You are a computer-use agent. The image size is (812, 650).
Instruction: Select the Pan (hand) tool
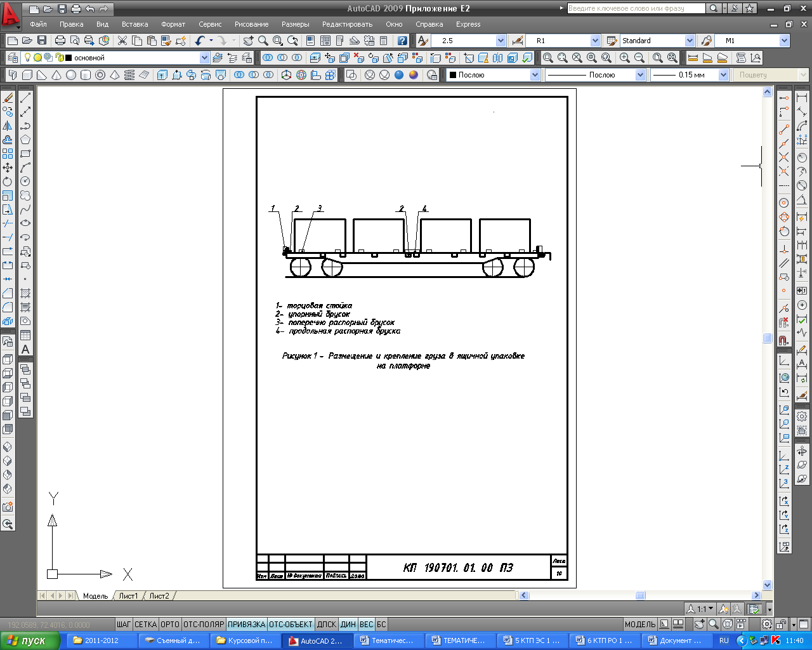click(248, 41)
